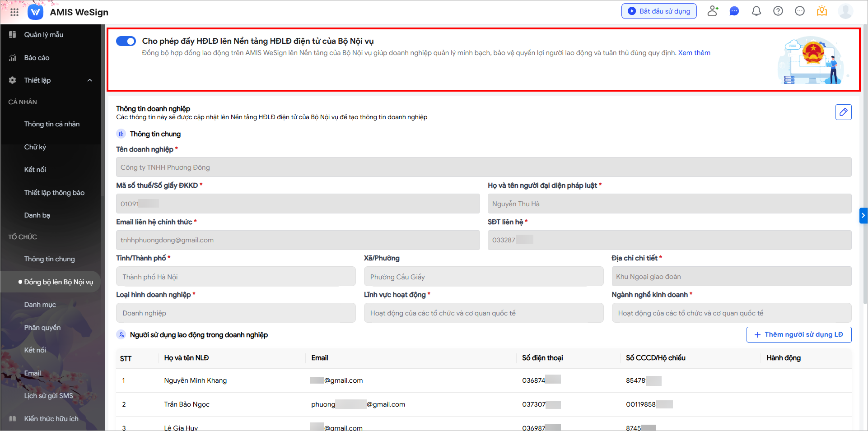Screen dimensions: 868x431
Task: Open the app launcher grid icon
Action: tap(14, 12)
